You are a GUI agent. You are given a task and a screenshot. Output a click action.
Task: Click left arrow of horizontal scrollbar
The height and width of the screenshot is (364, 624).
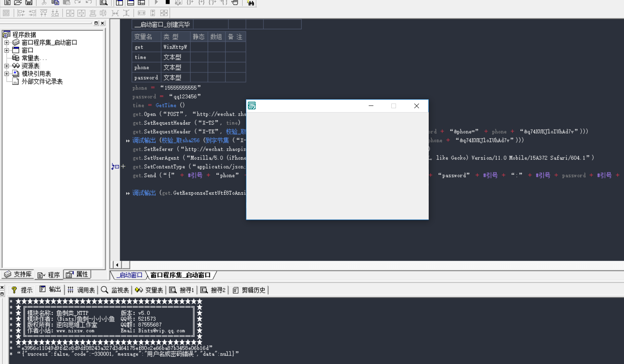117,265
